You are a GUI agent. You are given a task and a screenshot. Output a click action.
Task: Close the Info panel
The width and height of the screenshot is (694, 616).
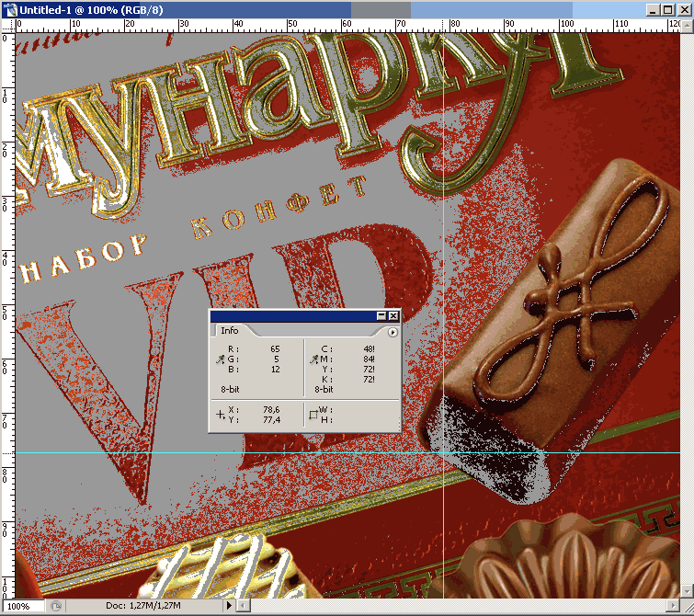click(x=393, y=315)
